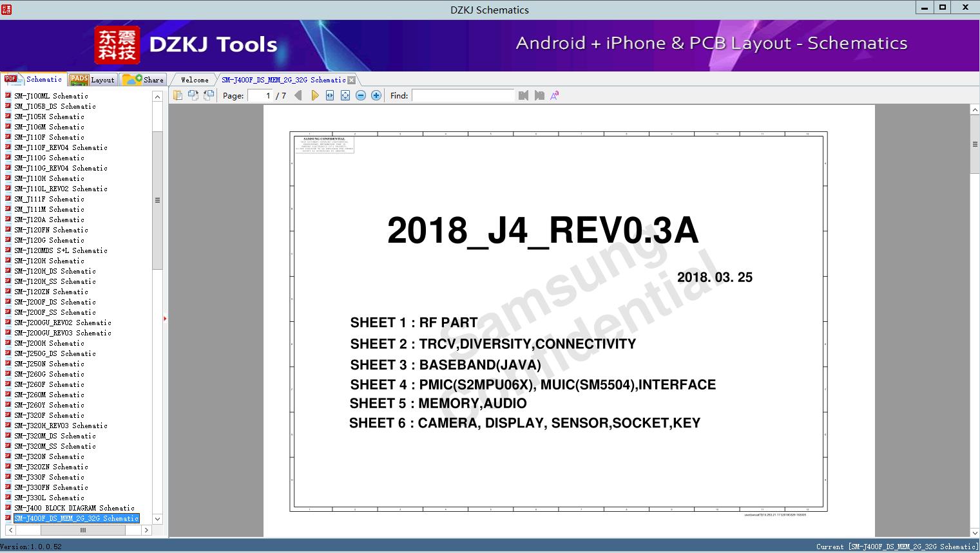This screenshot has height=553, width=980.
Task: Switch to the Schematic panel tab
Action: (33, 79)
